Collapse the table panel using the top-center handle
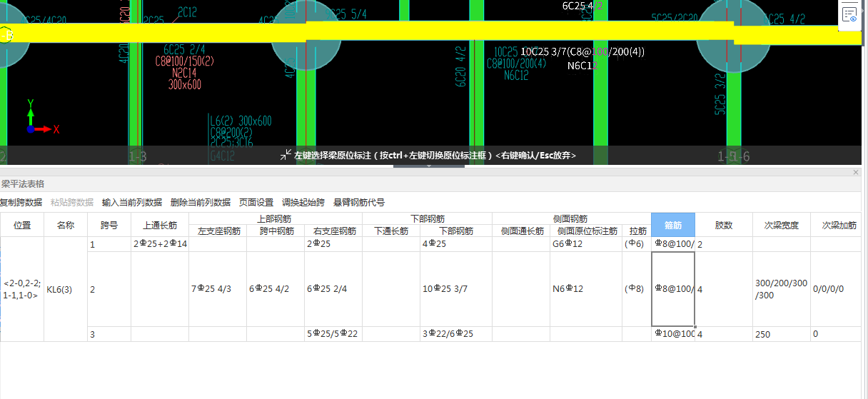 (428, 166)
